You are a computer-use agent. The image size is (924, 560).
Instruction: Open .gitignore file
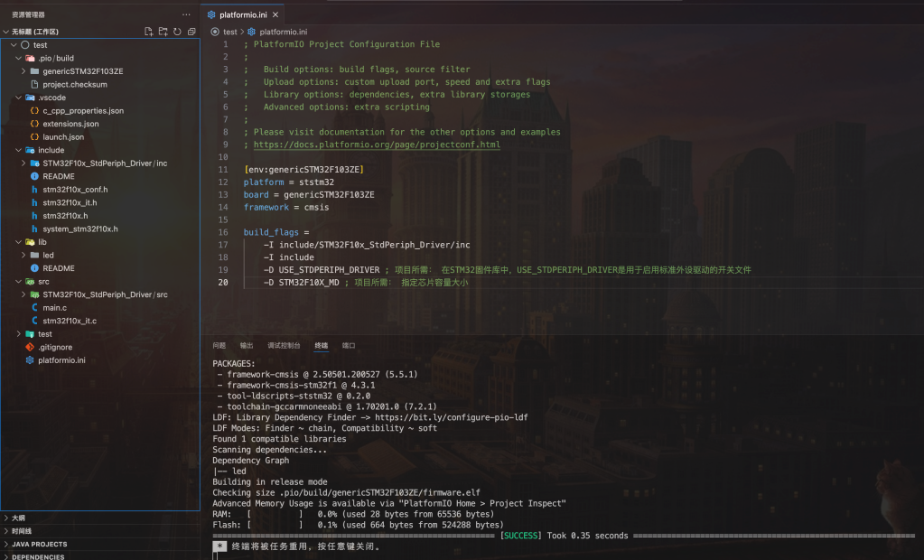[x=55, y=347]
